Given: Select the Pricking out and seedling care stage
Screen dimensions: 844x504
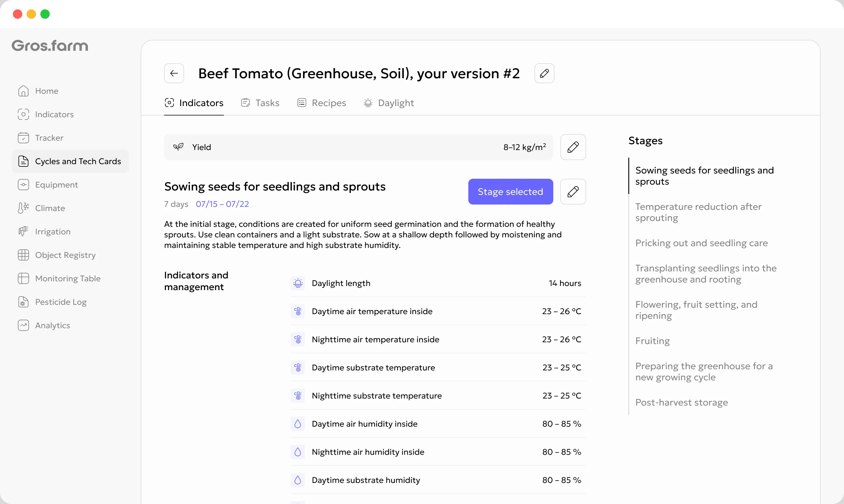Looking at the screenshot, I should (701, 243).
